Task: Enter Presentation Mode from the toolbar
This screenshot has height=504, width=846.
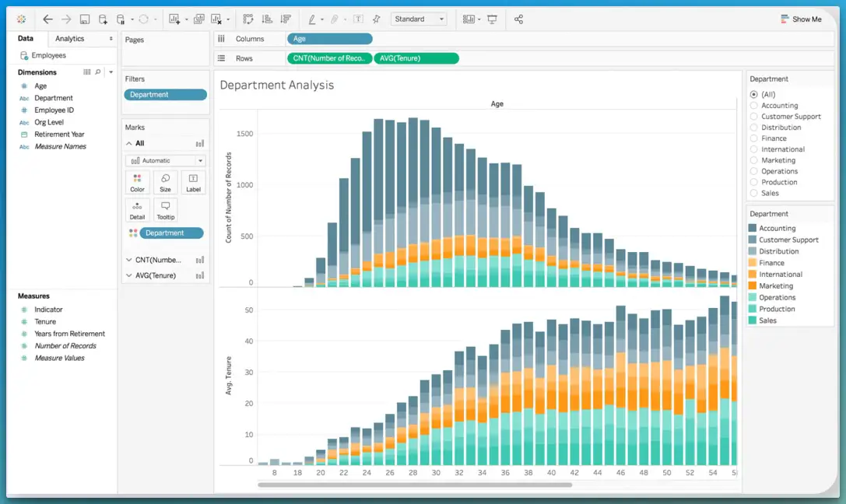Action: point(493,19)
